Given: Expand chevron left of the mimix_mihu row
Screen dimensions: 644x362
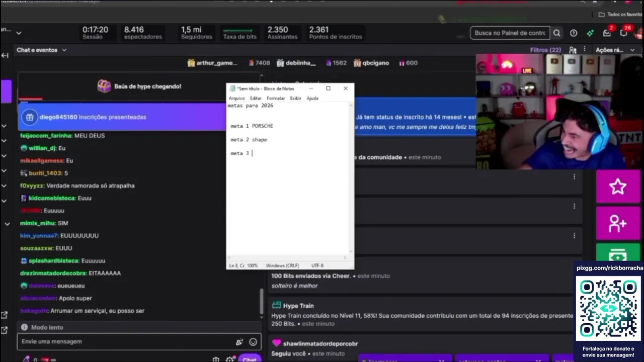Looking at the screenshot, I should point(7,224).
